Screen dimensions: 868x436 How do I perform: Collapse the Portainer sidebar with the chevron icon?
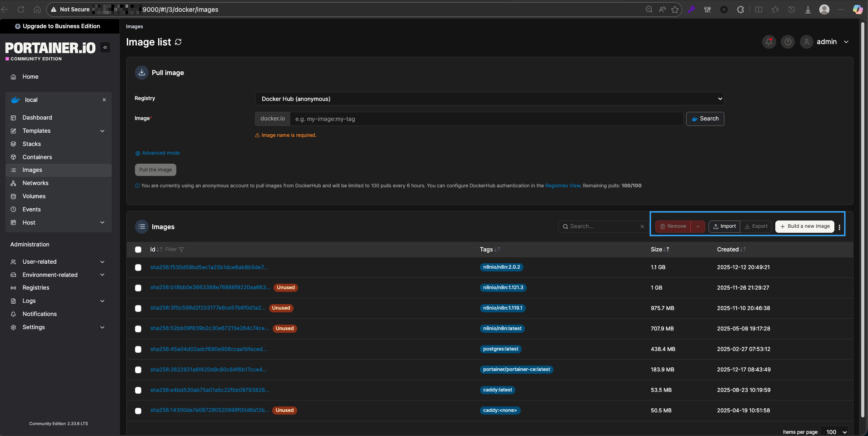[x=105, y=47]
